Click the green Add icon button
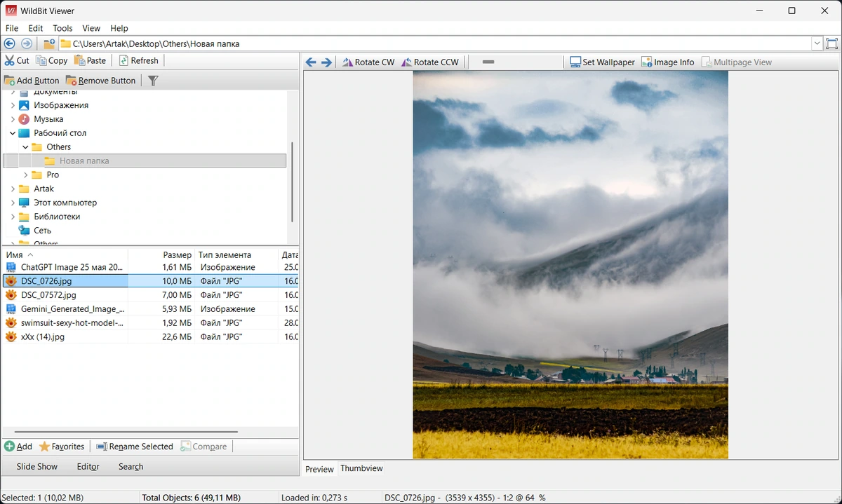The width and height of the screenshot is (842, 504). coord(18,447)
